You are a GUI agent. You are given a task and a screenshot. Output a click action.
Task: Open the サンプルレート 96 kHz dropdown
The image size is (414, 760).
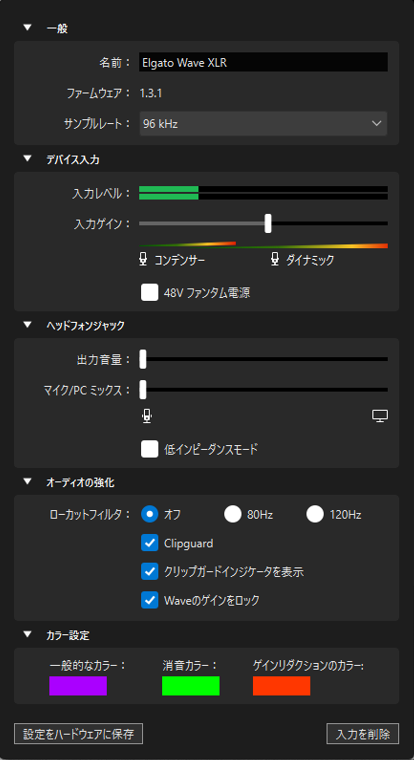coord(263,124)
